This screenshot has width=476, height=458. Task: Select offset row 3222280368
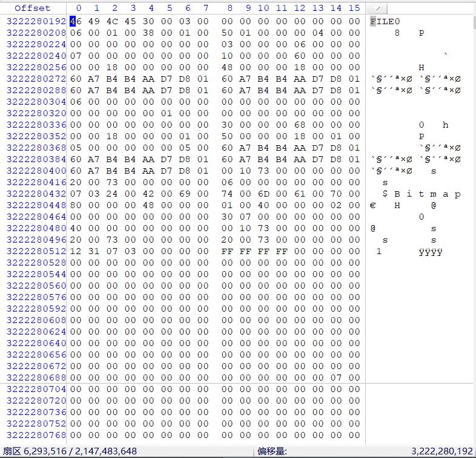(x=36, y=148)
